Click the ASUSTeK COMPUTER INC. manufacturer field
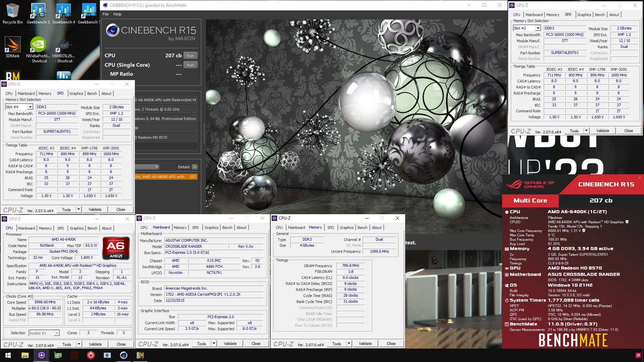The height and width of the screenshot is (362, 644). pos(214,240)
